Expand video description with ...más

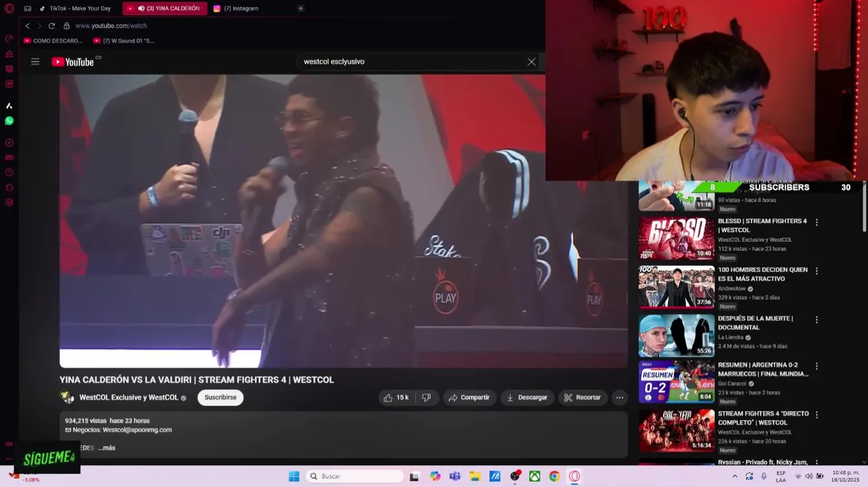[106, 448]
